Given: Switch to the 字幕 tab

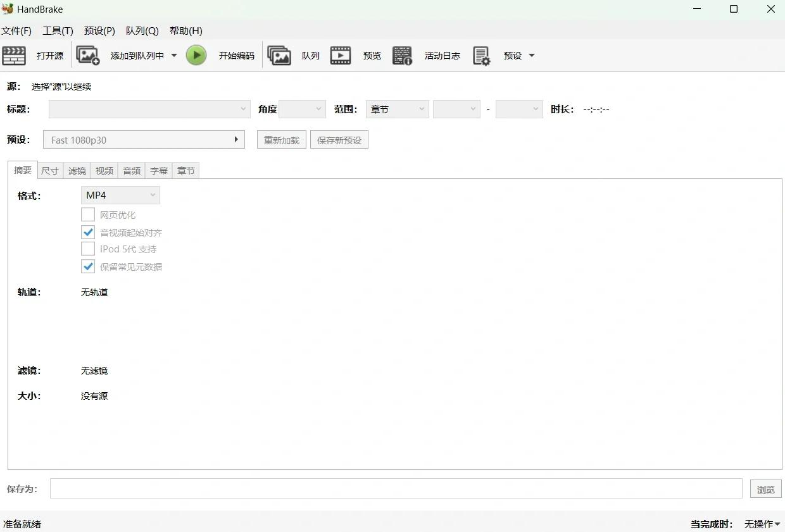Looking at the screenshot, I should pos(159,171).
